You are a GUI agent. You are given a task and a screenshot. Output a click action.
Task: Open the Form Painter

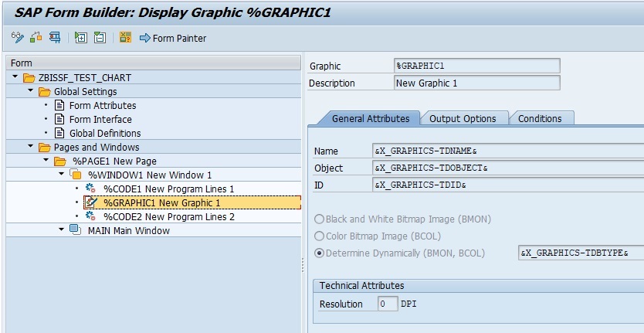[x=173, y=38]
